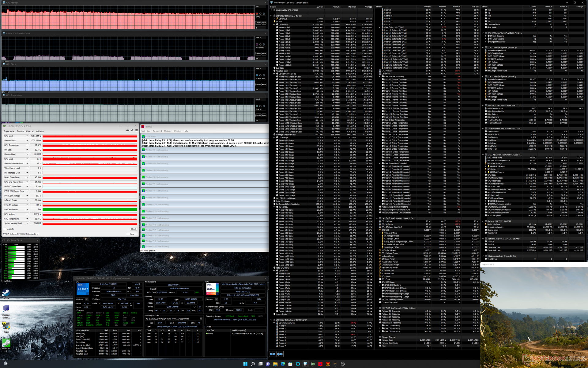588x368 pixels.
Task: Click Dell icon in taskbar
Action: [343, 364]
